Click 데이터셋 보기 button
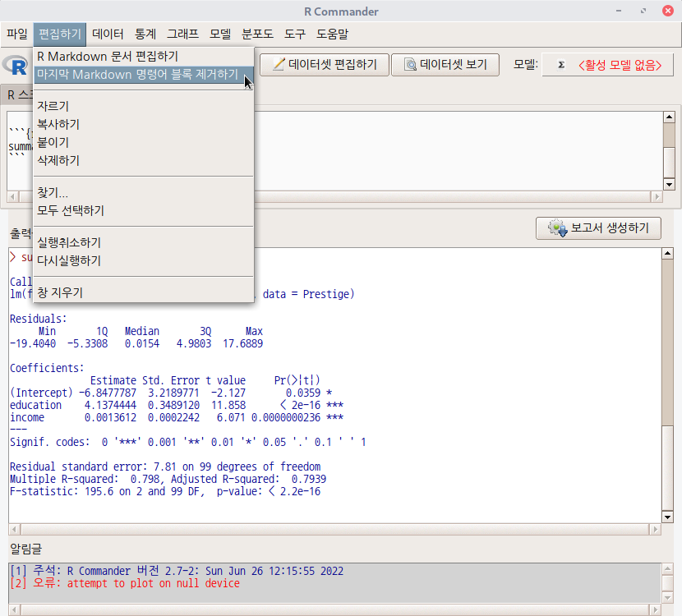The image size is (682, 616). (x=445, y=65)
